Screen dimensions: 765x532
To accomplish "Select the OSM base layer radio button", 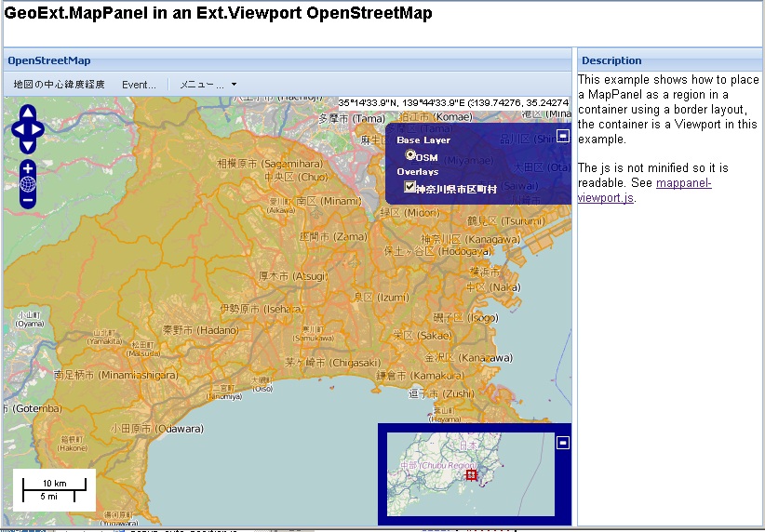I will 410,155.
